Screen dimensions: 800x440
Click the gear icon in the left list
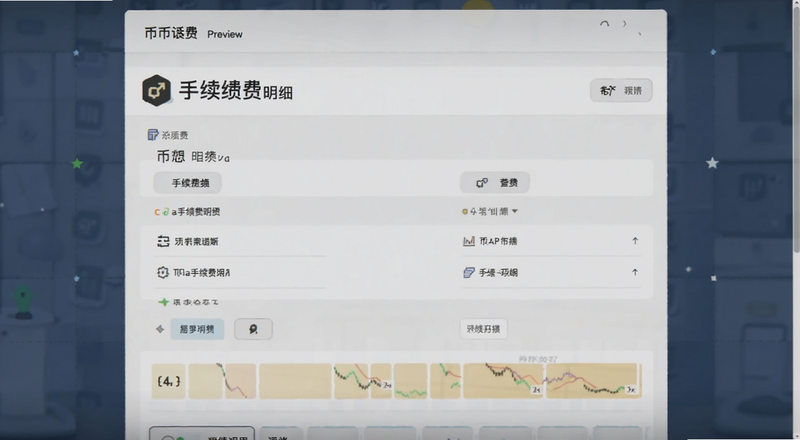coord(163,273)
